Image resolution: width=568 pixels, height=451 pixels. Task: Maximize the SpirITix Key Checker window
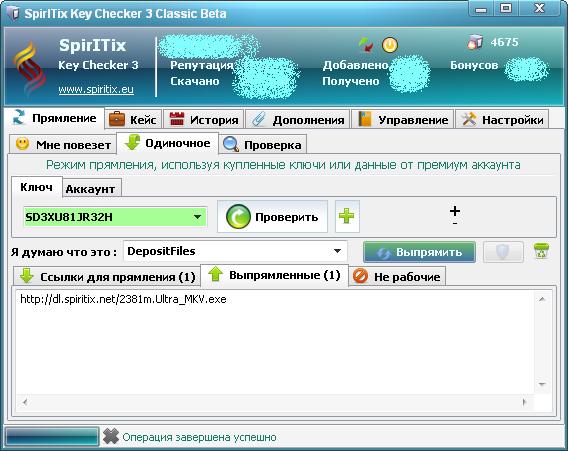506,9
